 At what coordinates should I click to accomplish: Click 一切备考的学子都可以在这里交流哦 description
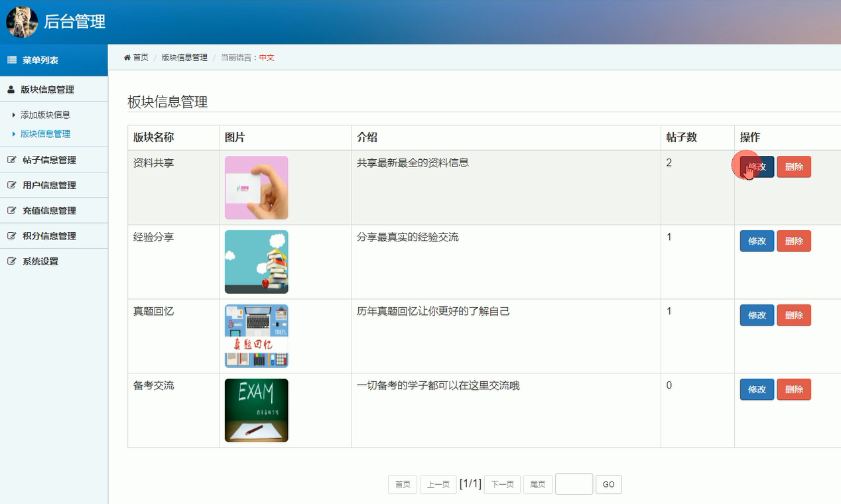pos(438,385)
